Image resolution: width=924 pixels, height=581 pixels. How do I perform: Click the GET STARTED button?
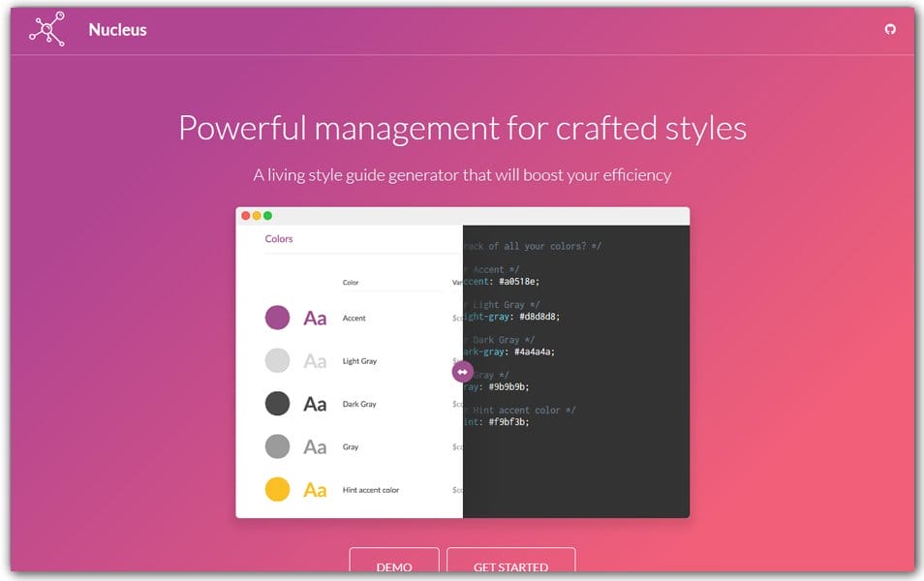(510, 567)
